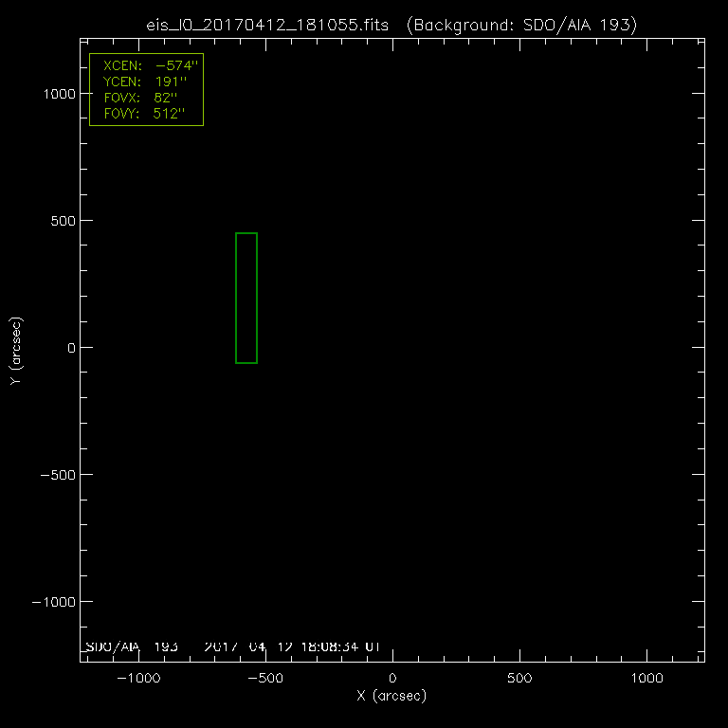
Task: Click the 1000 tick label on X axis
Action: click(646, 679)
